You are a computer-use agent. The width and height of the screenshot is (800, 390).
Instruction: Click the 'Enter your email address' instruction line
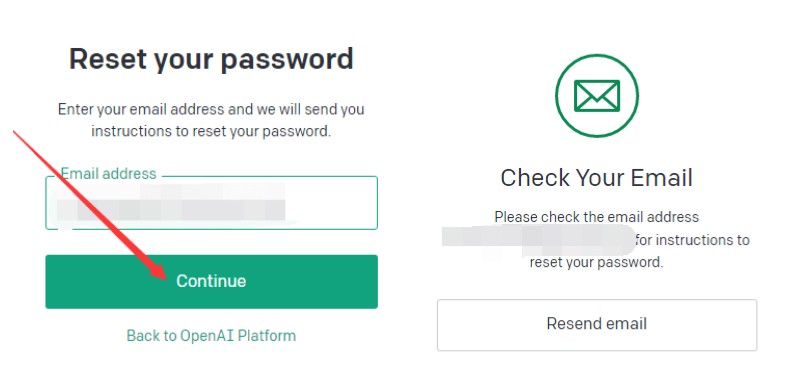(211, 109)
